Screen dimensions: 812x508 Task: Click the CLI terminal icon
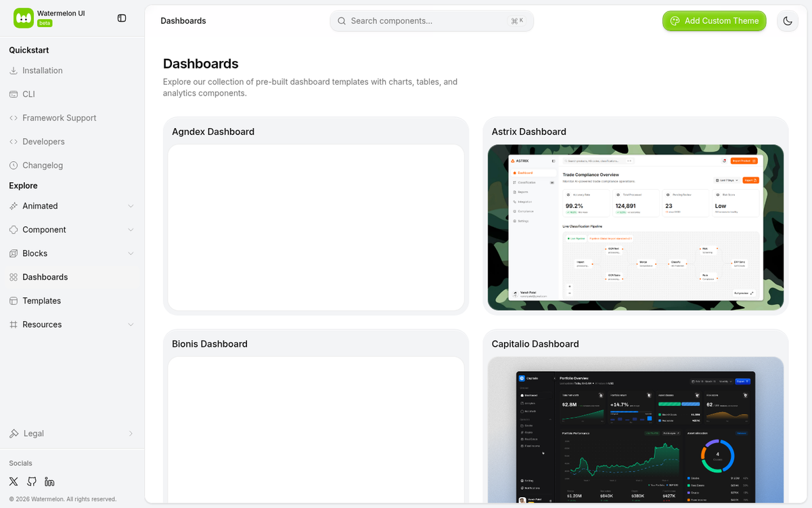pos(14,94)
